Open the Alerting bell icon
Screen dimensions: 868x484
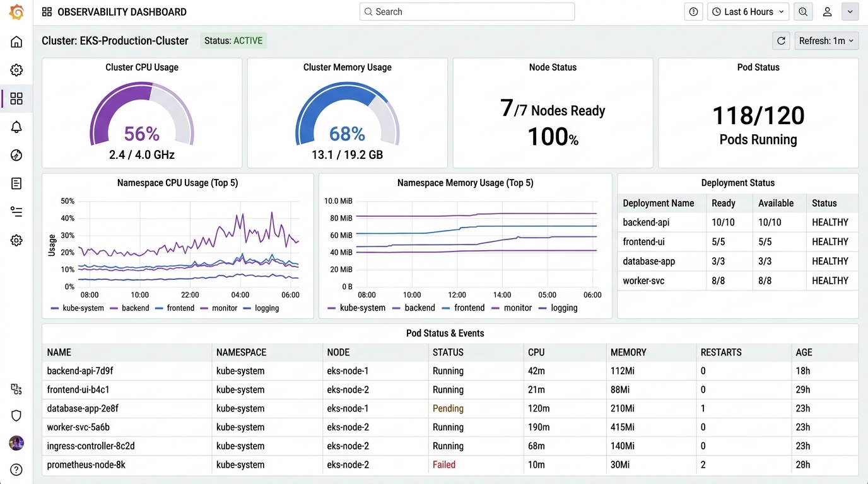16,127
